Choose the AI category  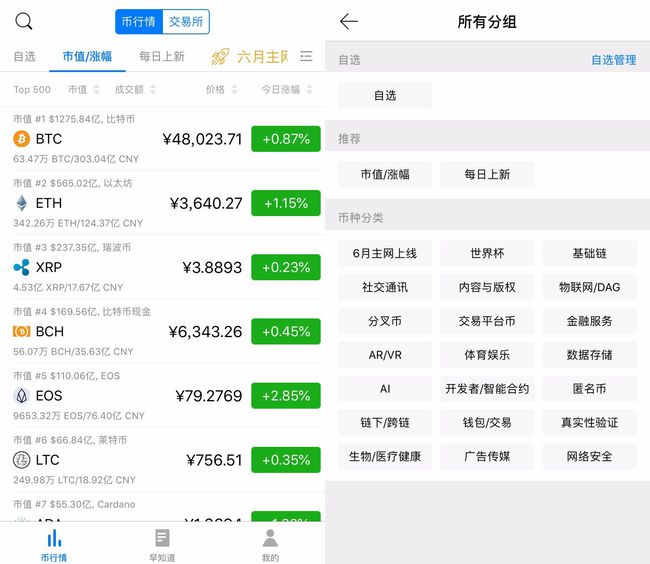385,389
